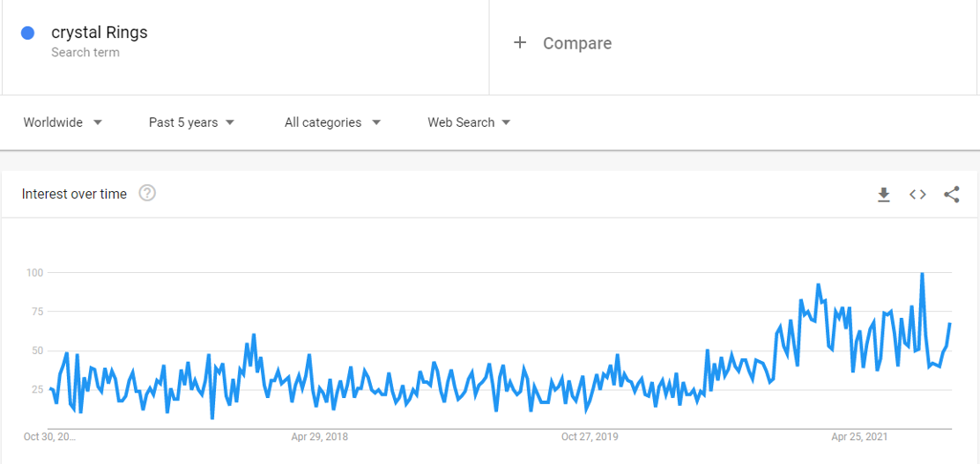Image resolution: width=980 pixels, height=464 pixels.
Task: Click the Search term label under crystal Rings
Action: coord(85,53)
